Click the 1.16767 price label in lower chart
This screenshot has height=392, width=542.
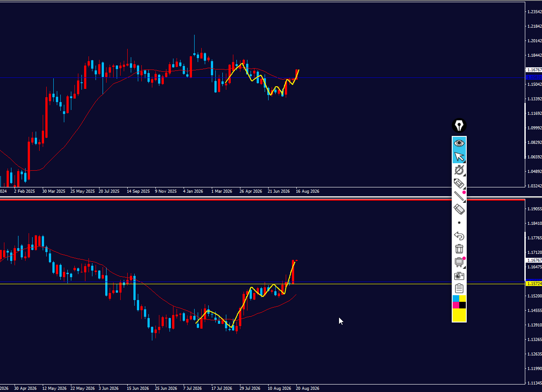click(534, 260)
